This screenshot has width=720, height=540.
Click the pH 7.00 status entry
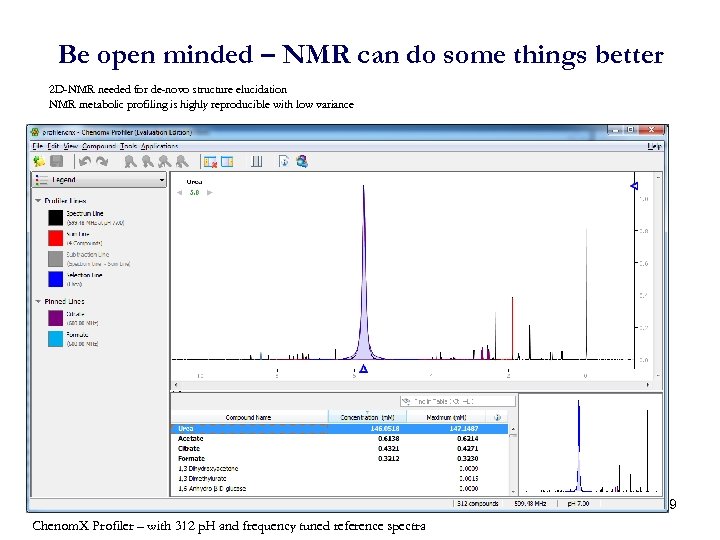click(578, 504)
